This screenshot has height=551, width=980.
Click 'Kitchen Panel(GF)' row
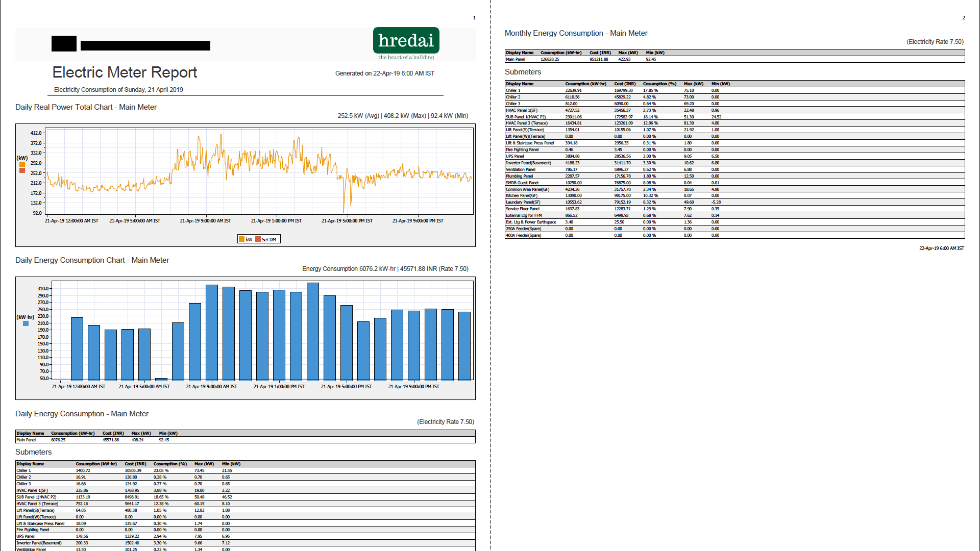tap(735, 195)
